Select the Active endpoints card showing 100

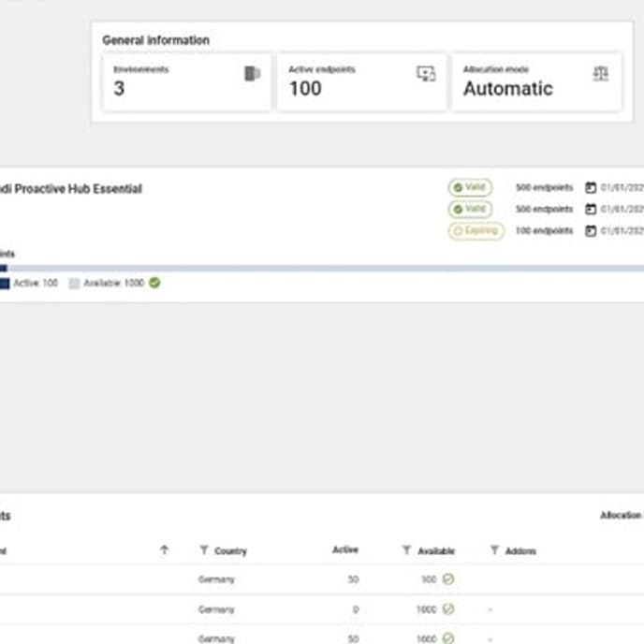(x=362, y=82)
